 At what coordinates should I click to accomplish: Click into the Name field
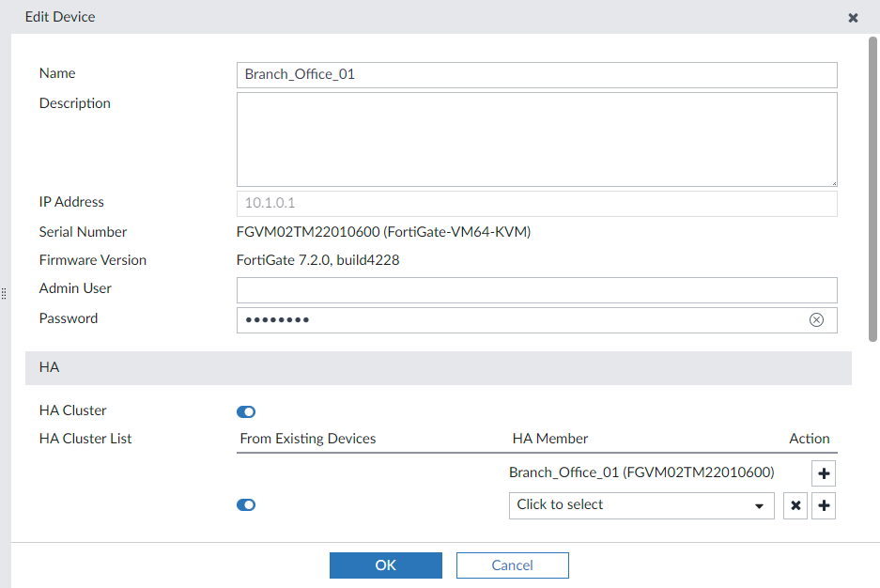(535, 74)
